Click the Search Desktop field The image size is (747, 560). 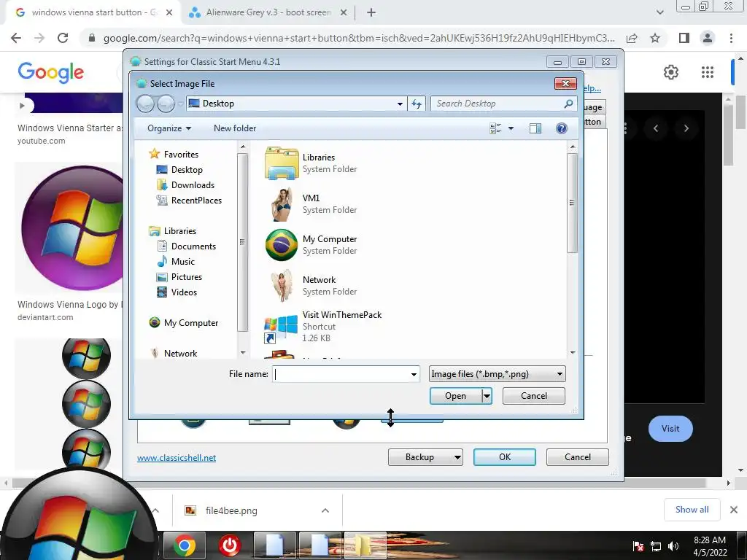pyautogui.click(x=498, y=104)
